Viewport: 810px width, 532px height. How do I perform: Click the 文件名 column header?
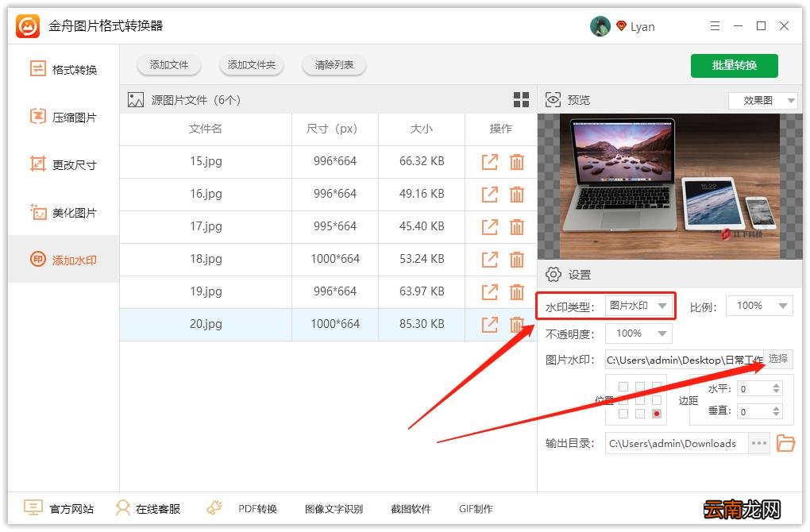(x=205, y=129)
